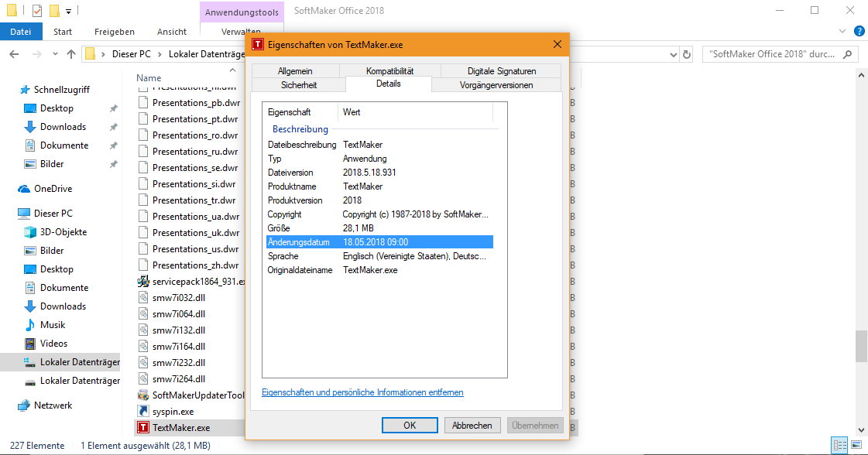
Task: Open pinned Bilder under Schnellzugriff
Action: [x=52, y=164]
